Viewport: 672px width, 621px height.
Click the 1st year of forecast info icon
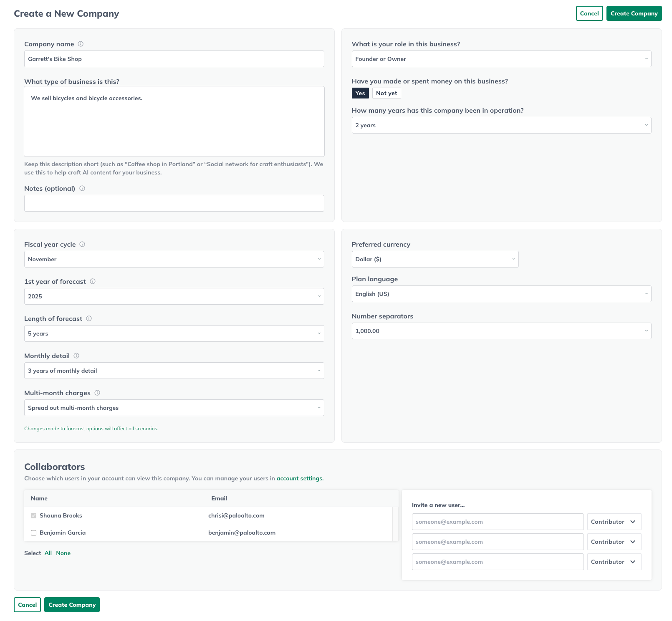[92, 281]
